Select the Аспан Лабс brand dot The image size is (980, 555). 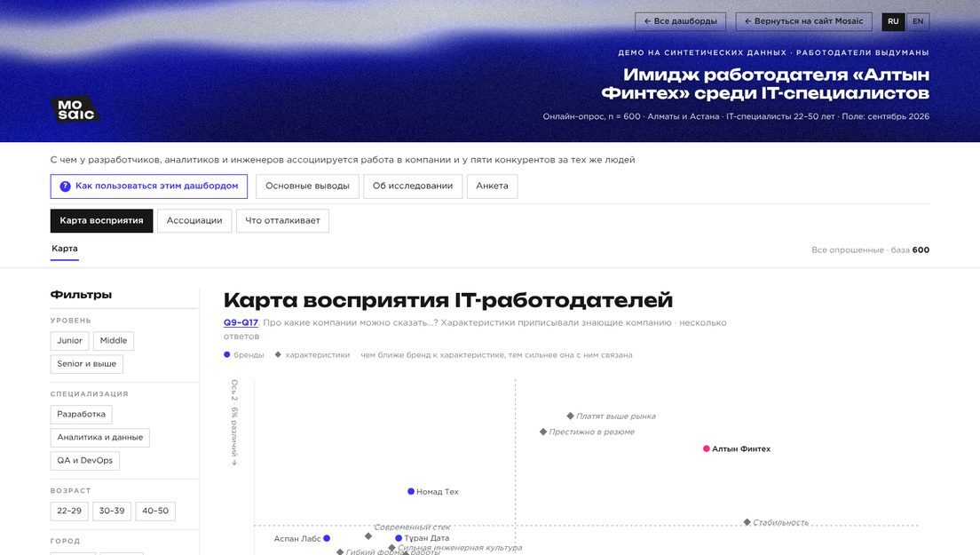click(x=327, y=538)
